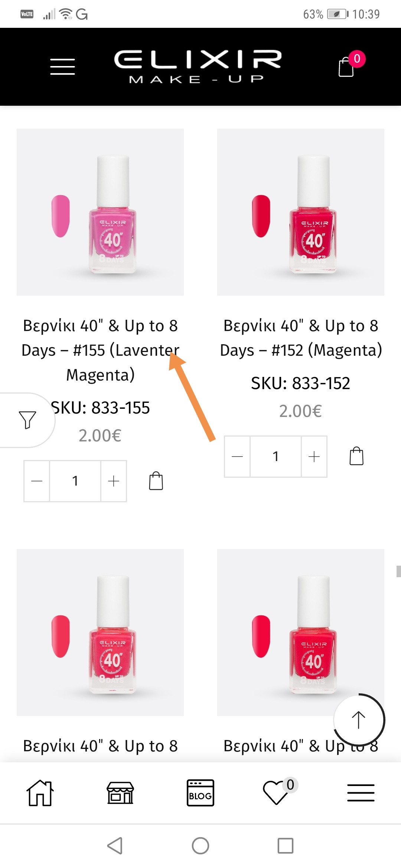Open the product filter funnel icon

tap(27, 420)
